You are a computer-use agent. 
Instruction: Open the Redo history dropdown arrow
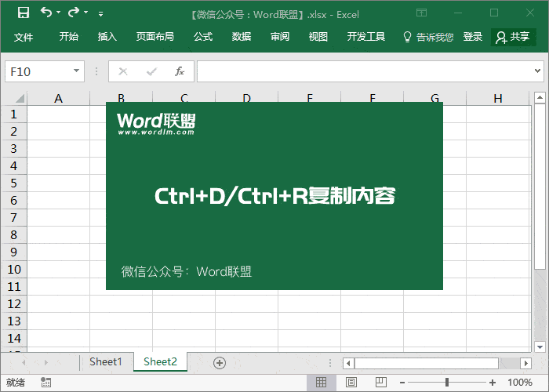point(85,13)
